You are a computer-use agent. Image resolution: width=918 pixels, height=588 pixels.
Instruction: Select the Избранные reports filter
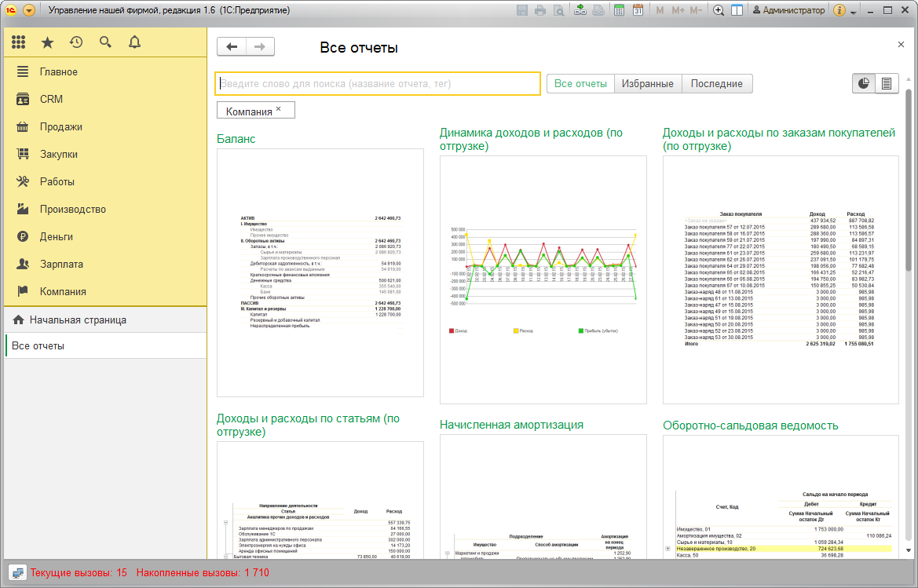click(x=648, y=84)
